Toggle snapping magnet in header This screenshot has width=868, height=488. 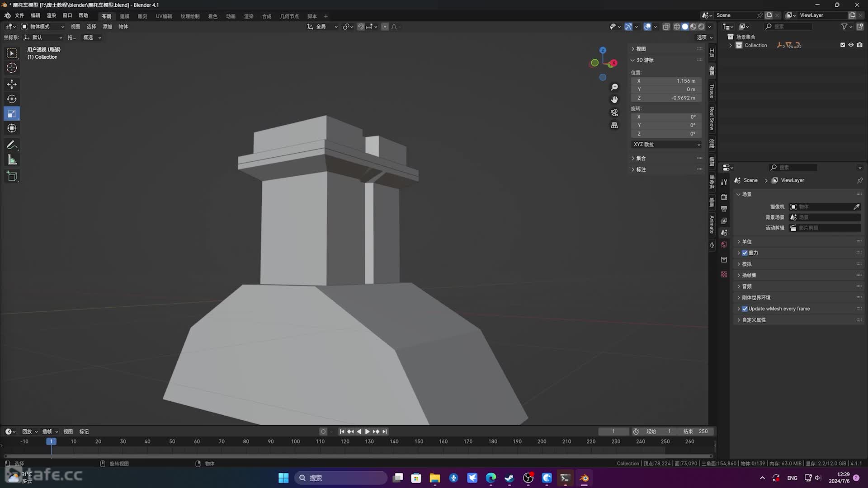(361, 27)
